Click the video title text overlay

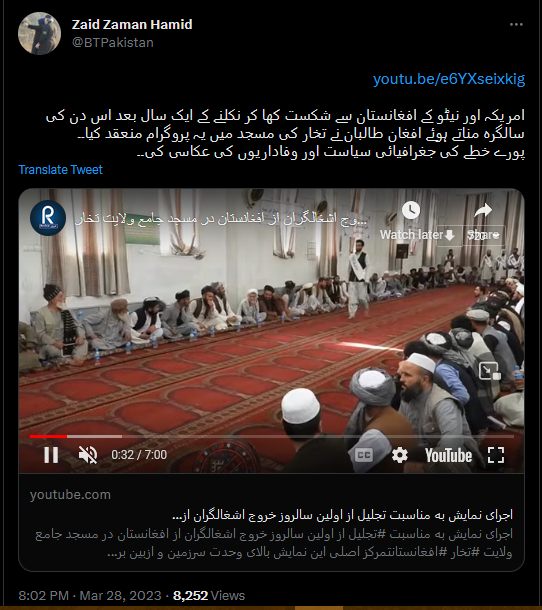221,219
